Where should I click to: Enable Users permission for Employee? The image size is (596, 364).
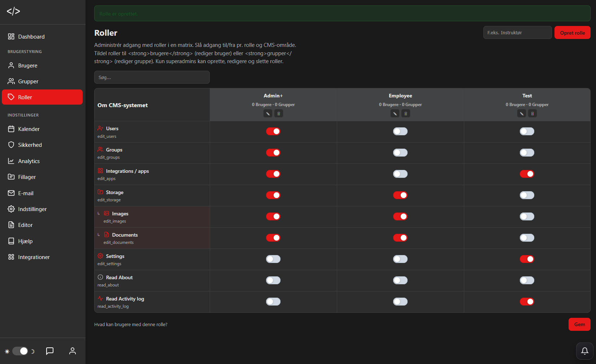400,131
